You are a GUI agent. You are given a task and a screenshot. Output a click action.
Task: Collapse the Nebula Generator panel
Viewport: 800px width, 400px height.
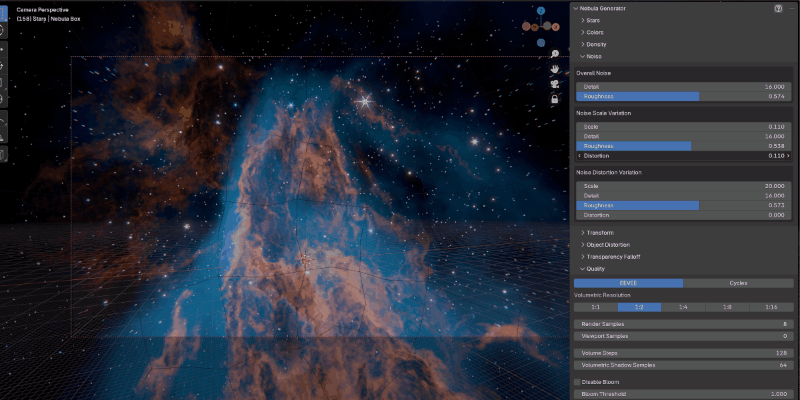coord(576,9)
